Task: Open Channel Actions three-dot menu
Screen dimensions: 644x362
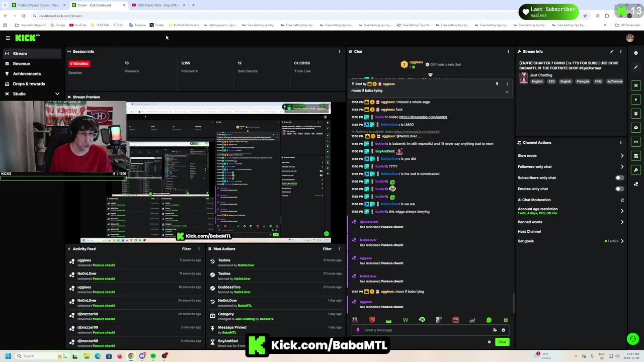Action: (x=620, y=142)
